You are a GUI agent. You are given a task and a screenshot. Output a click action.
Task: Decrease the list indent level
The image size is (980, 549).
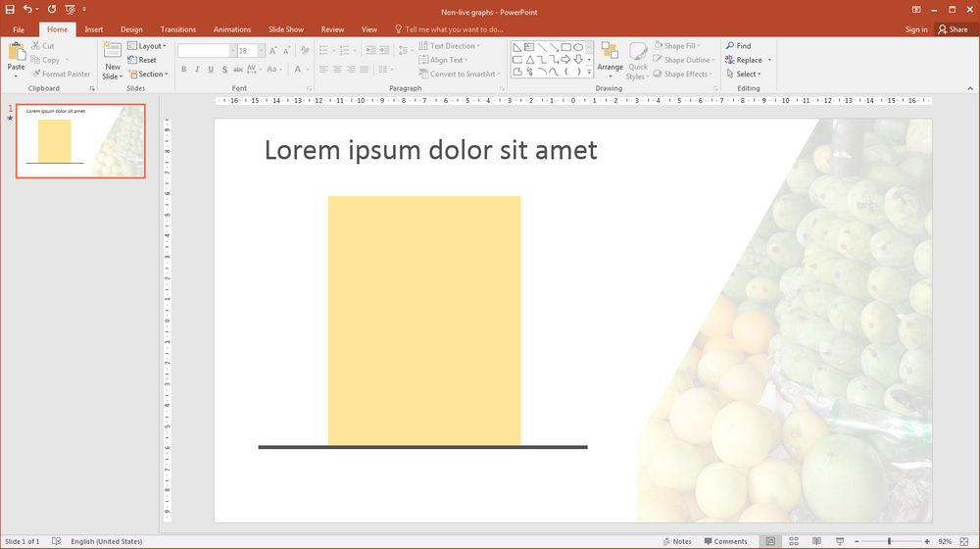pyautogui.click(x=370, y=51)
